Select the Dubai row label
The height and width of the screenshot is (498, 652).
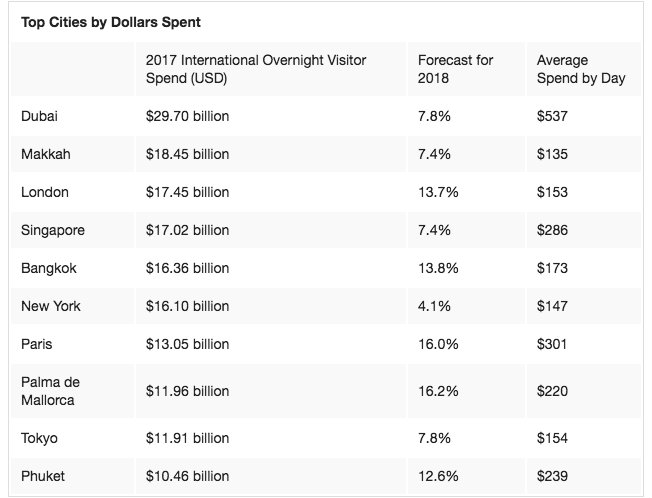(x=39, y=116)
